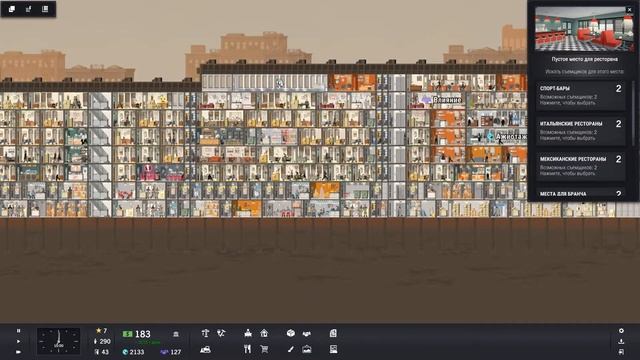
Task: Pause the game with the pause button
Action: (x=18, y=331)
